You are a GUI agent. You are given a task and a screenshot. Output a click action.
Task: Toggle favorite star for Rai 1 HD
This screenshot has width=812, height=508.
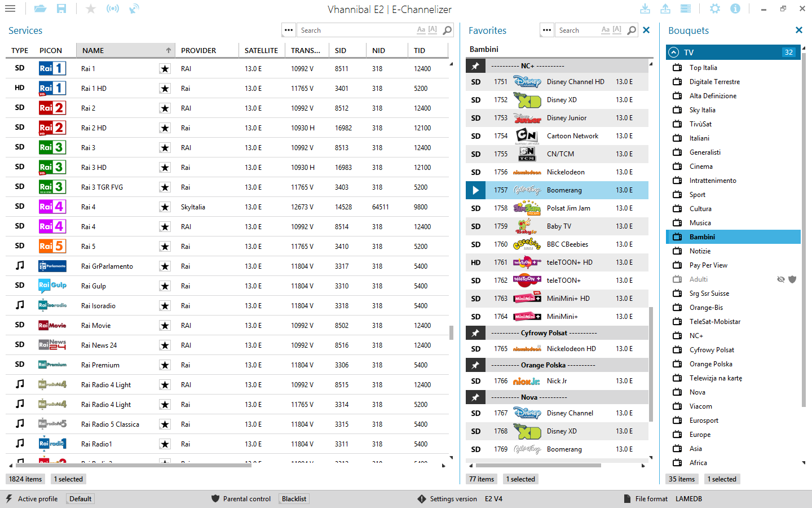click(x=165, y=89)
